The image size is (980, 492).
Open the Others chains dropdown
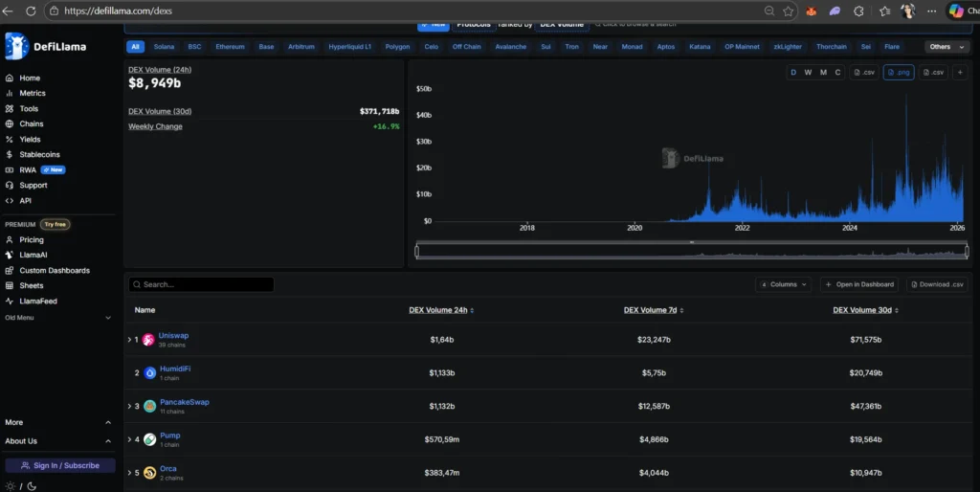[x=947, y=47]
